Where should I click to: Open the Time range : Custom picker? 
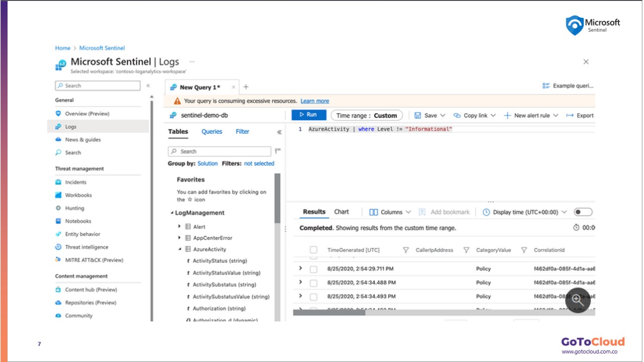[367, 115]
